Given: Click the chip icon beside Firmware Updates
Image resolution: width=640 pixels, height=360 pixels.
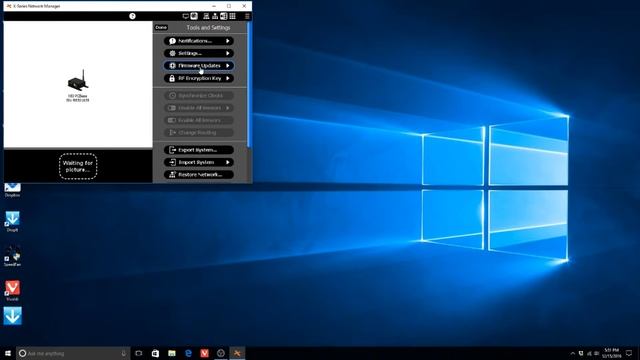Looking at the screenshot, I should [x=172, y=65].
